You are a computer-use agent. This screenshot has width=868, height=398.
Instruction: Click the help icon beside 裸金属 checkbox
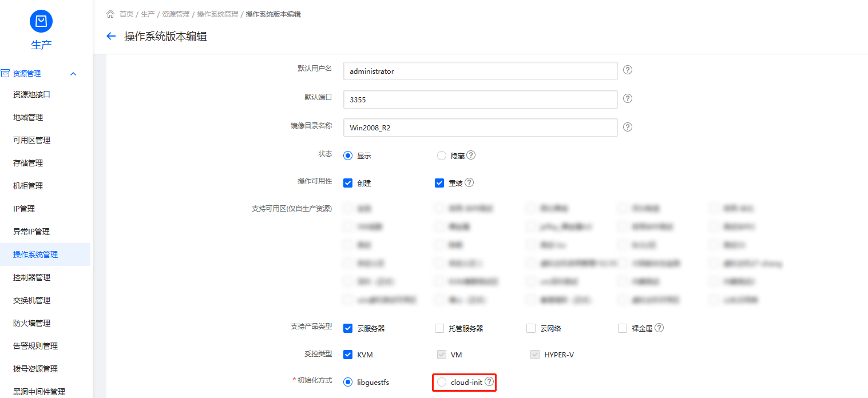(659, 328)
